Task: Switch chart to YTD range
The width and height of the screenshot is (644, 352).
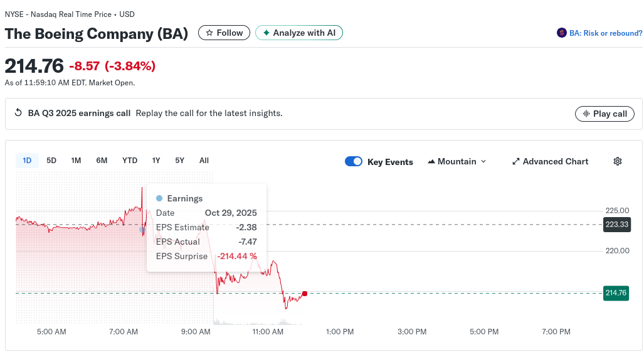Action: point(130,161)
